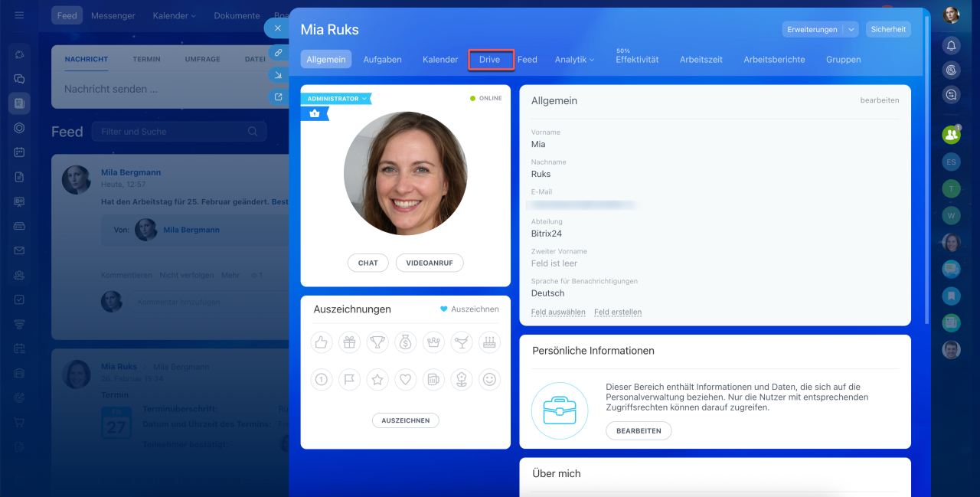Open the Arbeitsberichte tab
The width and height of the screenshot is (980, 497).
[774, 59]
